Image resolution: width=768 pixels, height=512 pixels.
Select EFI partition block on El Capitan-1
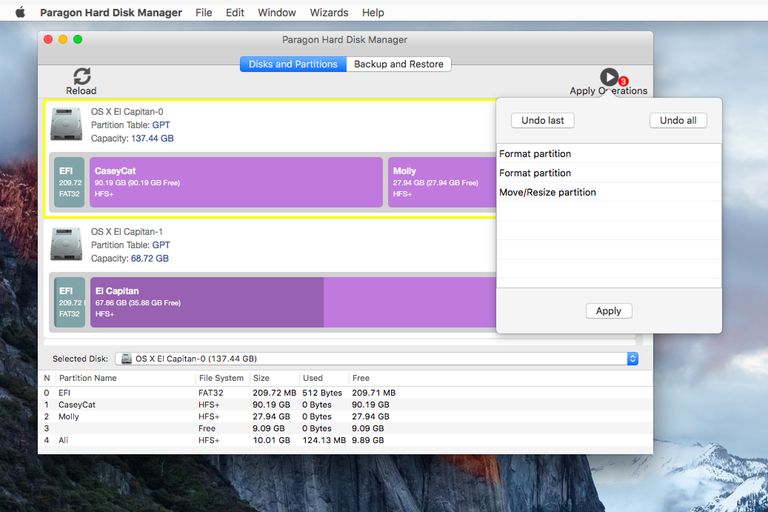tap(70, 302)
